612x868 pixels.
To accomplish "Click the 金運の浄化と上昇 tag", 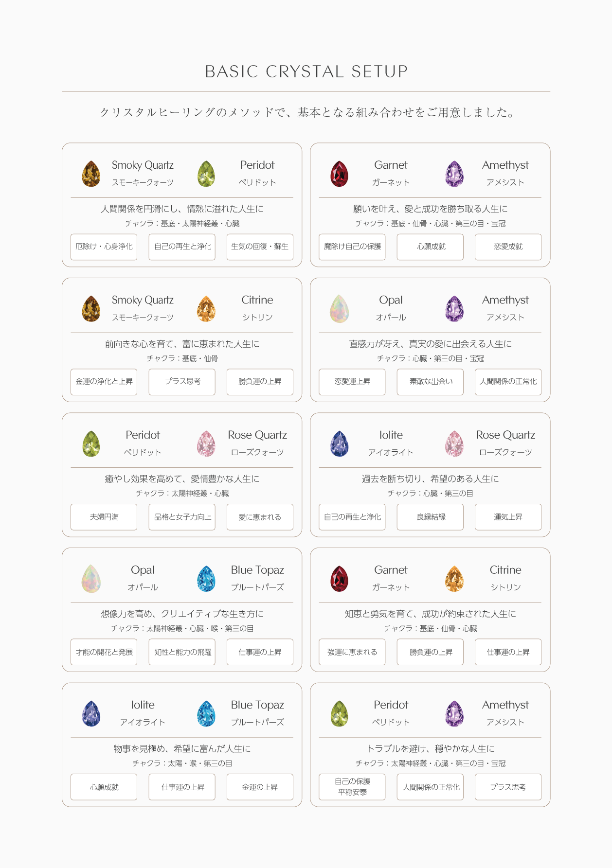I will point(104,382).
